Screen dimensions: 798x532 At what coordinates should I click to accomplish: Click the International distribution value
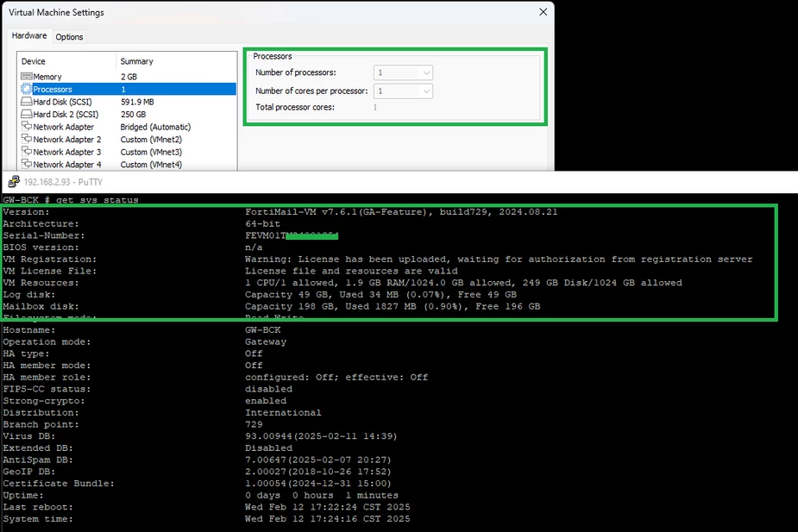point(283,412)
